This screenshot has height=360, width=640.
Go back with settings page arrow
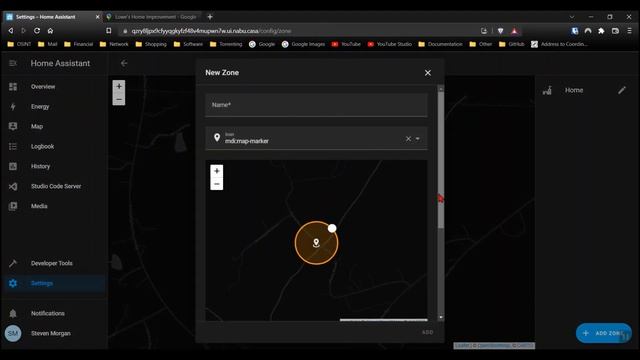click(124, 63)
